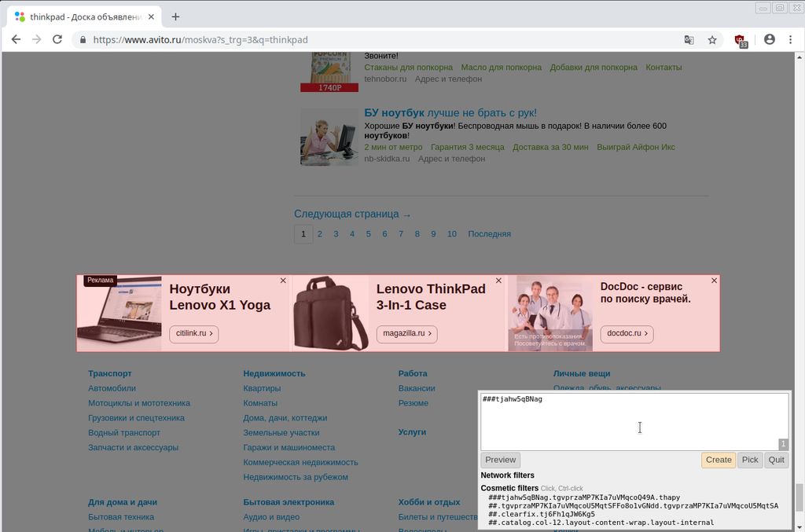Open the 'Добавки для попкорна' link
This screenshot has height=532, width=805.
(594, 68)
